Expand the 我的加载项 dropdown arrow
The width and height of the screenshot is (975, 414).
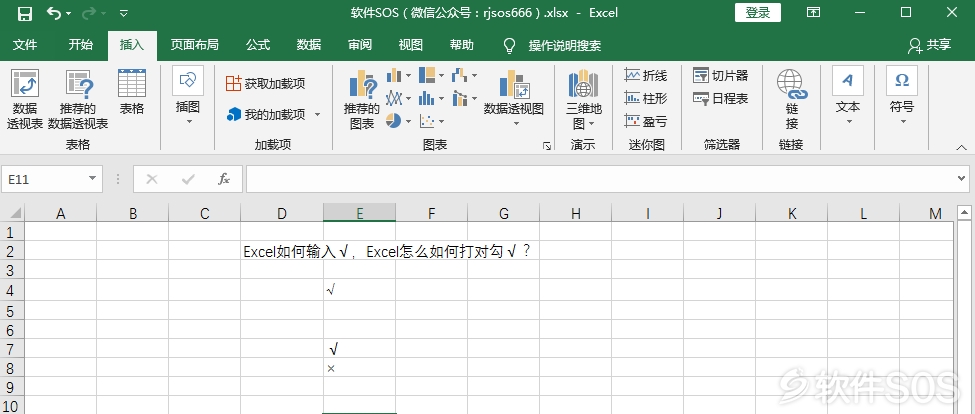317,114
